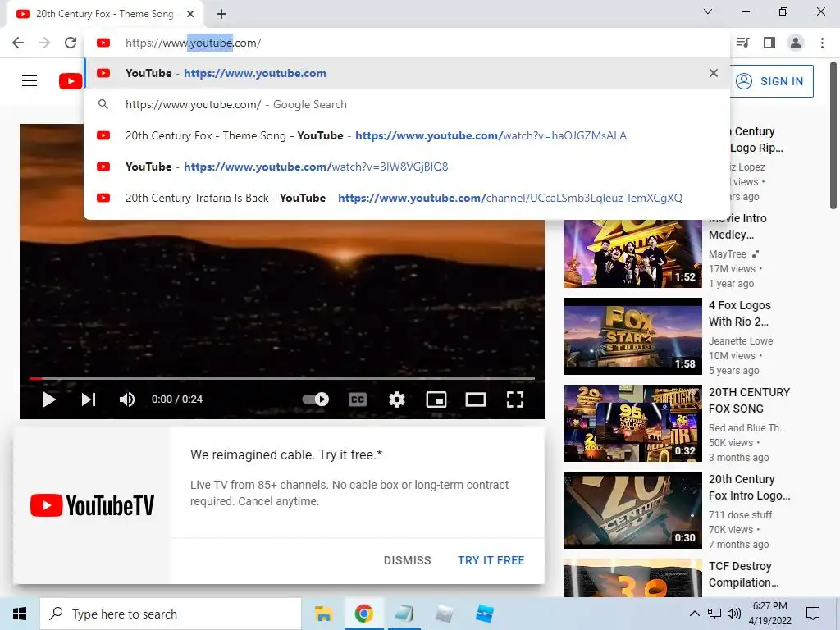This screenshot has height=630, width=840.
Task: Open the Windows Start button
Action: point(20,614)
